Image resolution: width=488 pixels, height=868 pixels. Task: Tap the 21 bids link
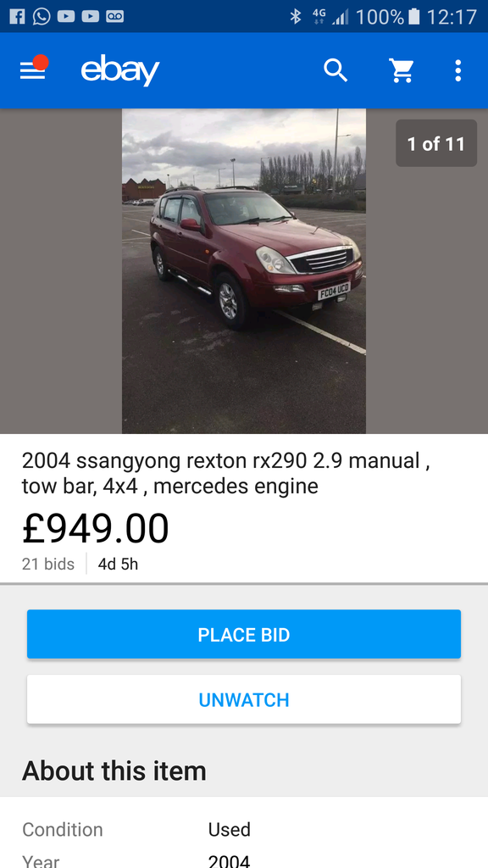point(48,564)
